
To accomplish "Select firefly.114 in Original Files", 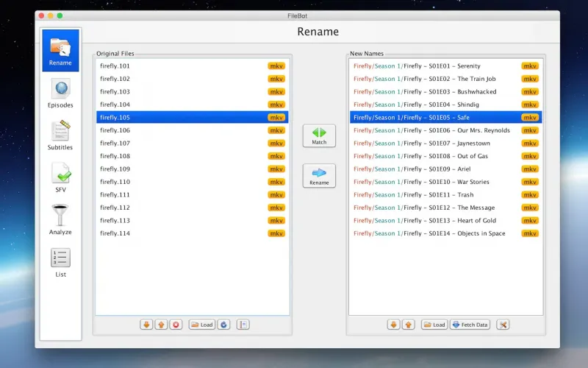I will (x=193, y=233).
